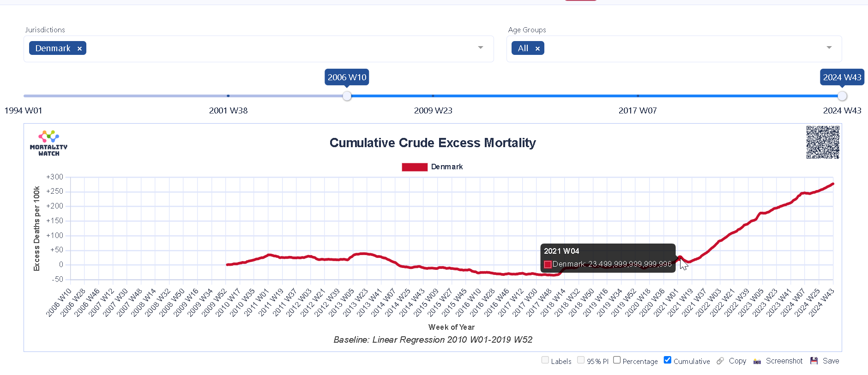Click the Screenshot camera icon
The height and width of the screenshot is (375, 868).
tap(757, 361)
